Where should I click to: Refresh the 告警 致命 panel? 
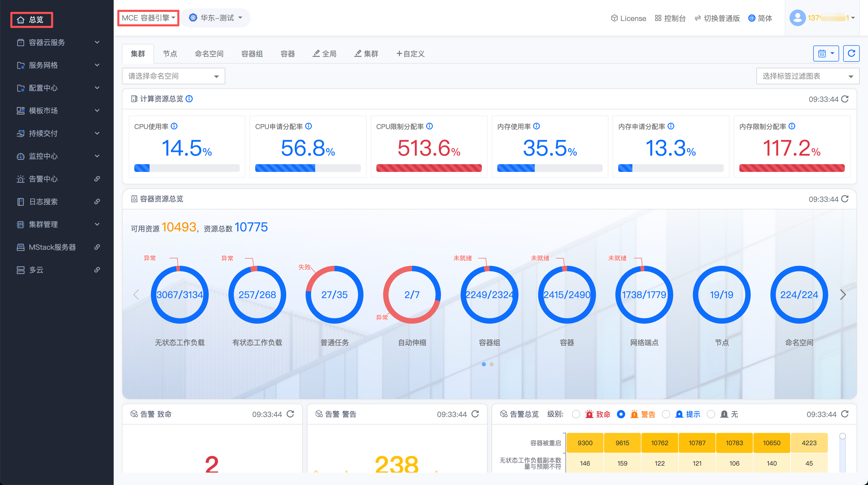[290, 414]
